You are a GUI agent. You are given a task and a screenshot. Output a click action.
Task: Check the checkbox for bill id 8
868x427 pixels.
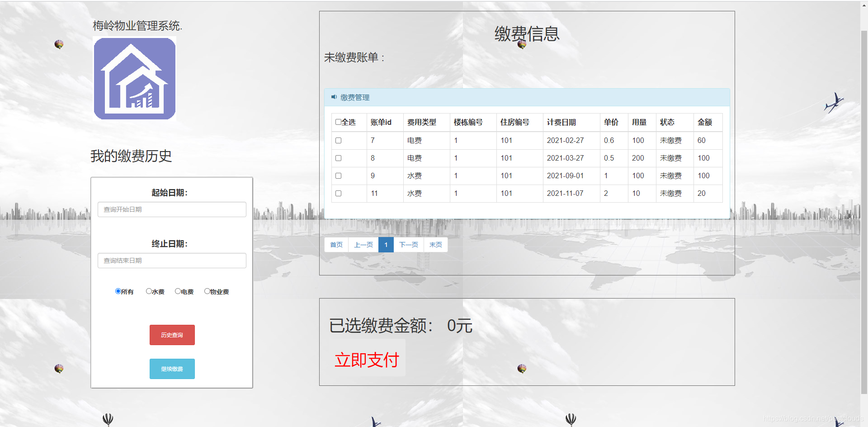click(338, 158)
